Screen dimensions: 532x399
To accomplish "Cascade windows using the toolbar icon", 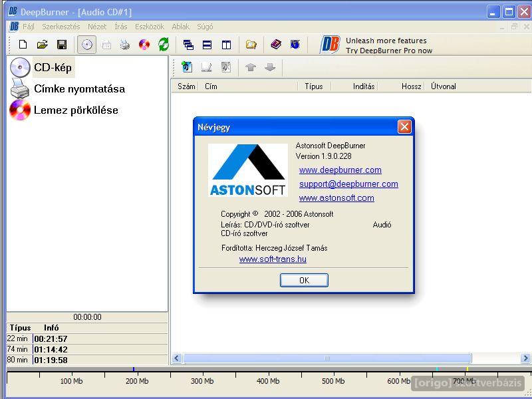I will click(x=188, y=45).
